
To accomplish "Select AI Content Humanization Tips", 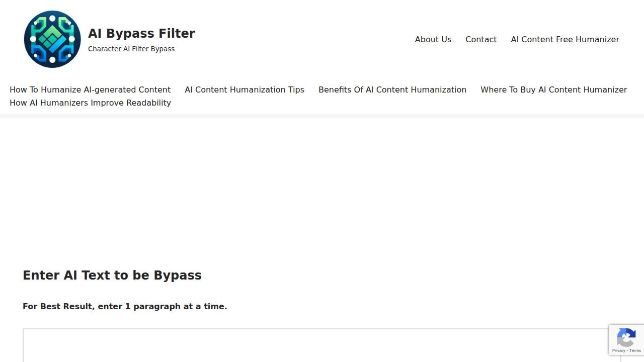I will pyautogui.click(x=245, y=89).
